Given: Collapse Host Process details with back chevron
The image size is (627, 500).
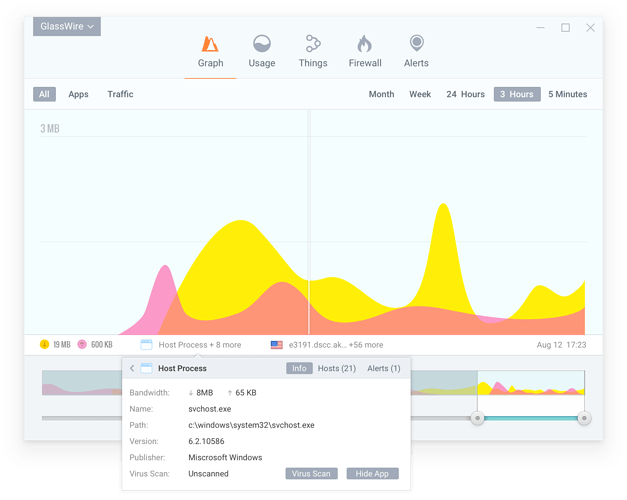Looking at the screenshot, I should [x=132, y=369].
